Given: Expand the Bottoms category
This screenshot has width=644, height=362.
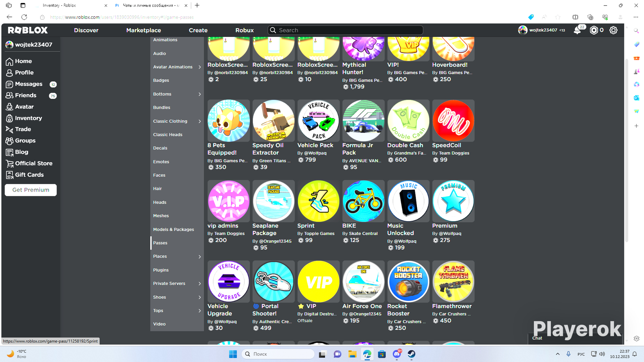Looking at the screenshot, I should (x=200, y=94).
